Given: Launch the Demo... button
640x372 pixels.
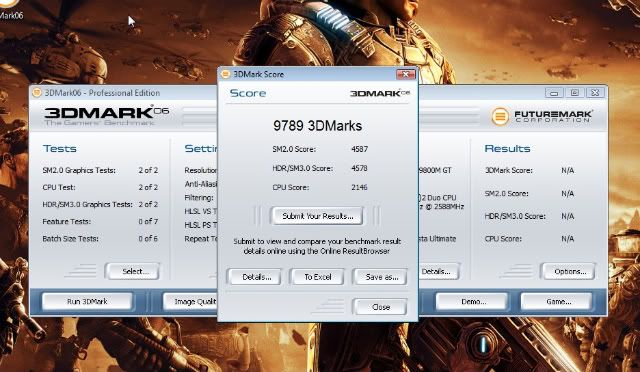Looking at the screenshot, I should point(472,301).
